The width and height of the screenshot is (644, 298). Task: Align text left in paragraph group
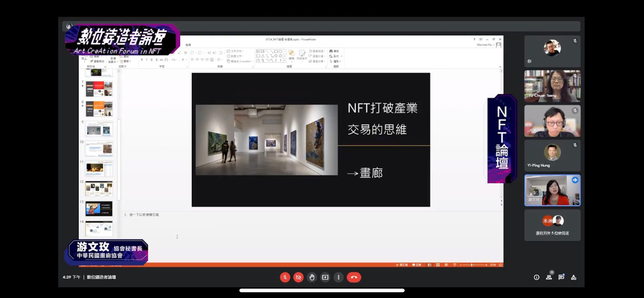(193, 59)
